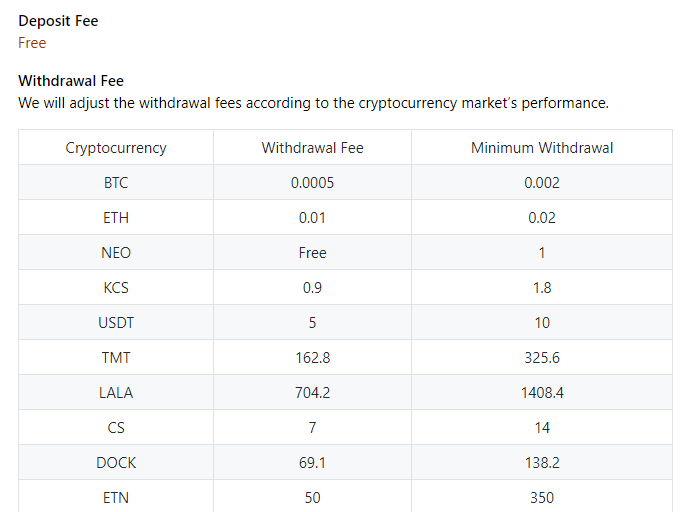Select the Cryptocurrency column header
The width and height of the screenshot is (698, 512).
pyautogui.click(x=116, y=148)
